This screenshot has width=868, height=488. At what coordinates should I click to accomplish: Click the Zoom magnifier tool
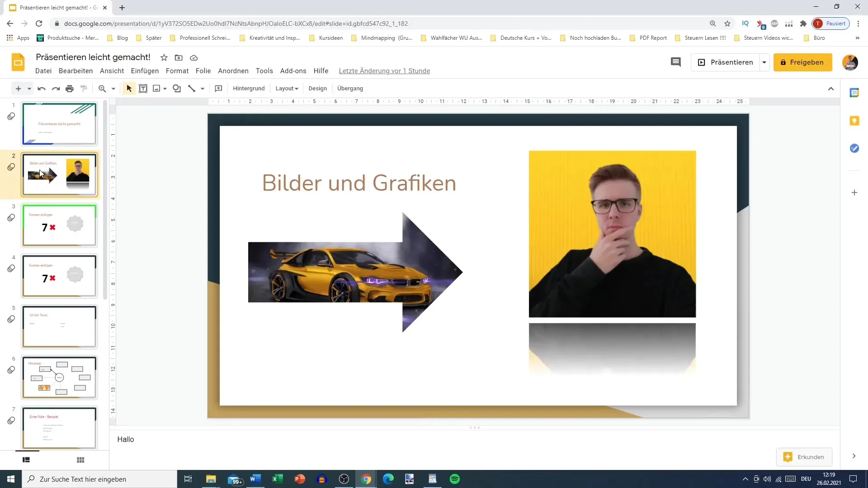pyautogui.click(x=102, y=89)
